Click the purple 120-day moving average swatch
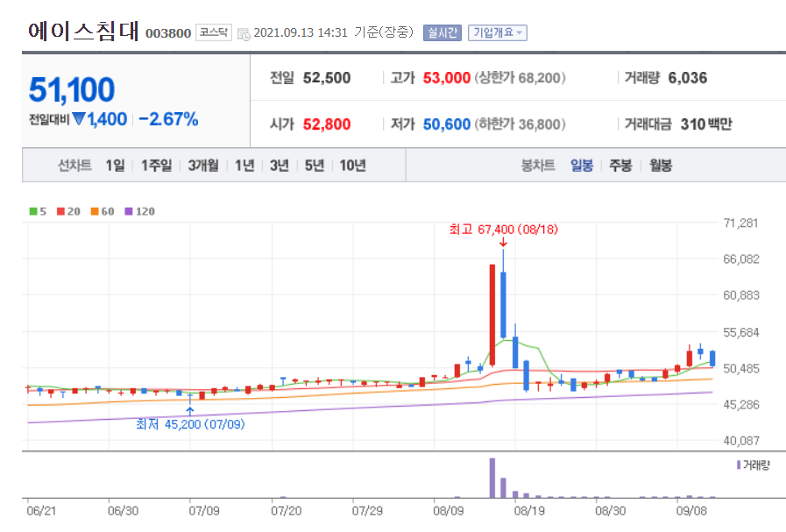The height and width of the screenshot is (532, 786). click(x=129, y=211)
